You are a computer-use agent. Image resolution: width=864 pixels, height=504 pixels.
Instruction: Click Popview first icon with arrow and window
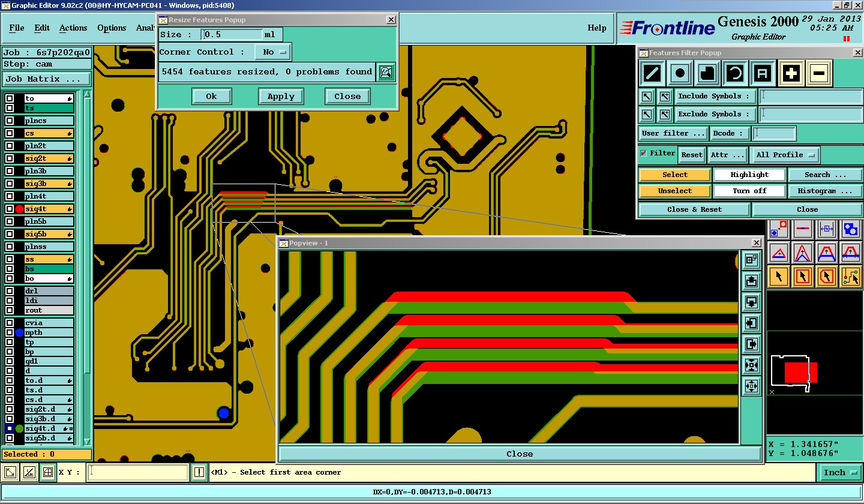coord(751,260)
